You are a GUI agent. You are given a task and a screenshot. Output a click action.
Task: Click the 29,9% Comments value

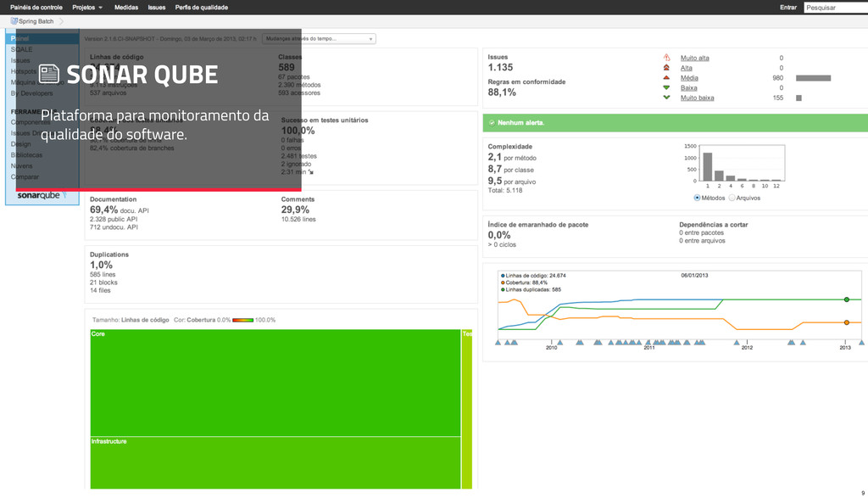point(295,210)
